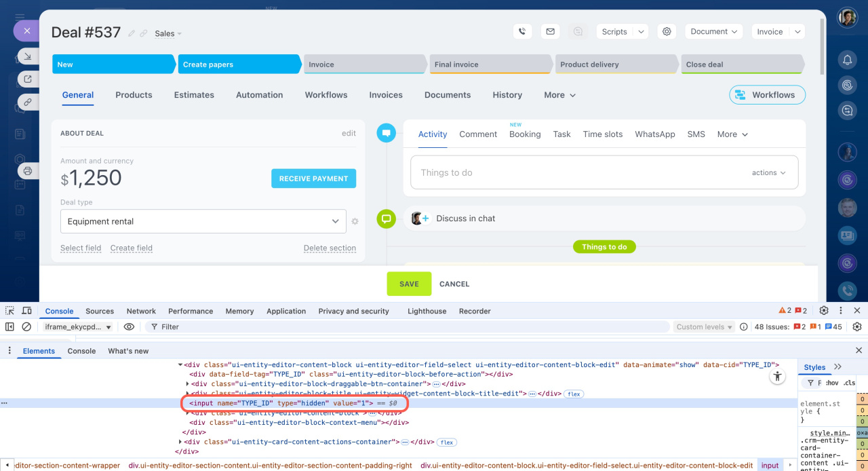868x471 pixels.
Task: Click the email envelope icon in deal header
Action: 550,31
